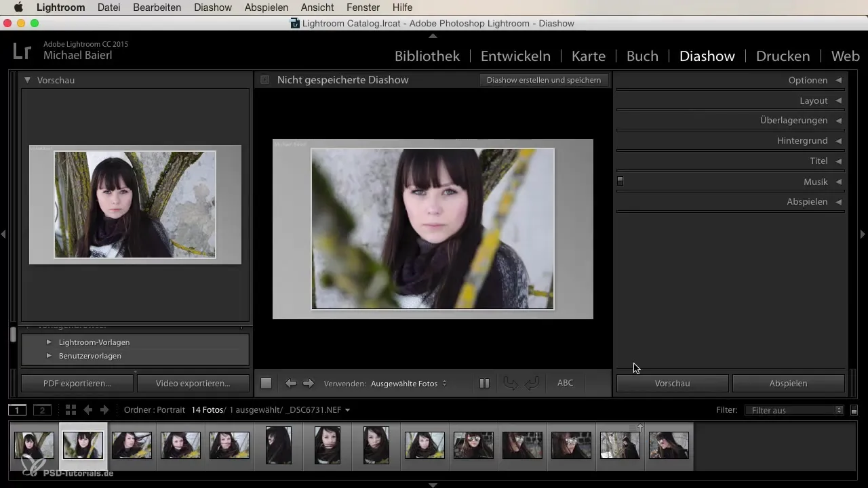Add text overlay with ABC tool
Screen dimensions: 868x488
(x=565, y=383)
